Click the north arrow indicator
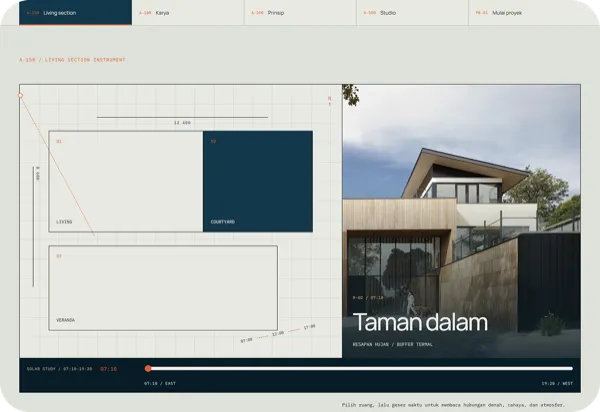This screenshot has height=412, width=600. point(329,101)
